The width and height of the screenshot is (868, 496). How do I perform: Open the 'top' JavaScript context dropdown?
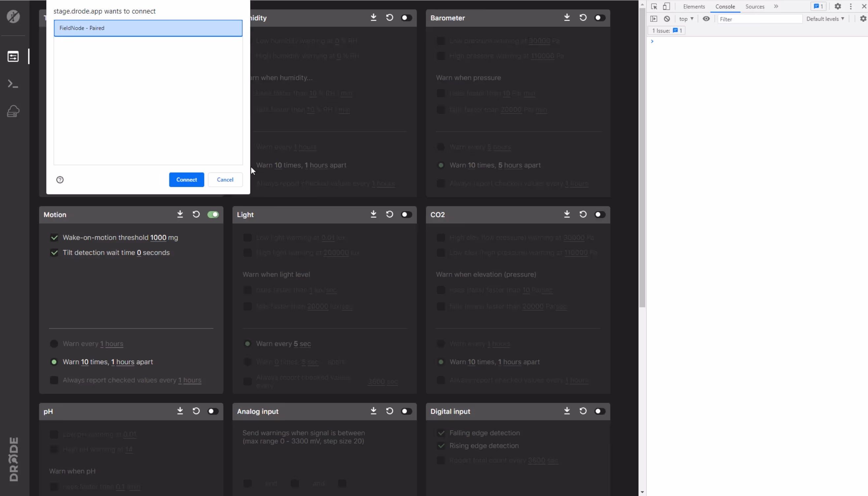pyautogui.click(x=686, y=19)
